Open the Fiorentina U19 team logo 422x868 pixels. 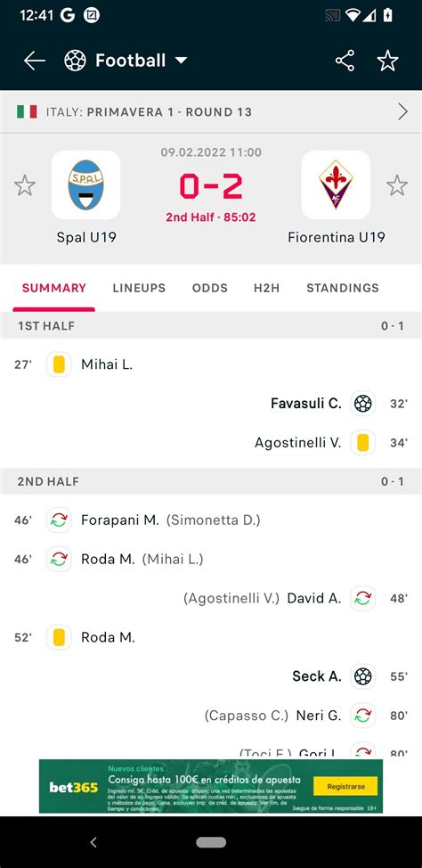pos(336,184)
